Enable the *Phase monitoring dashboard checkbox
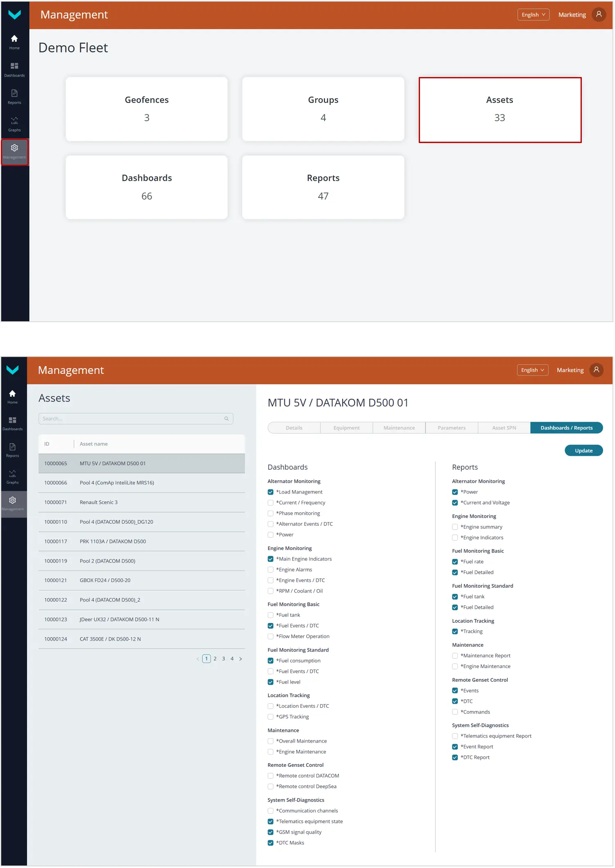615x868 pixels. click(x=270, y=514)
